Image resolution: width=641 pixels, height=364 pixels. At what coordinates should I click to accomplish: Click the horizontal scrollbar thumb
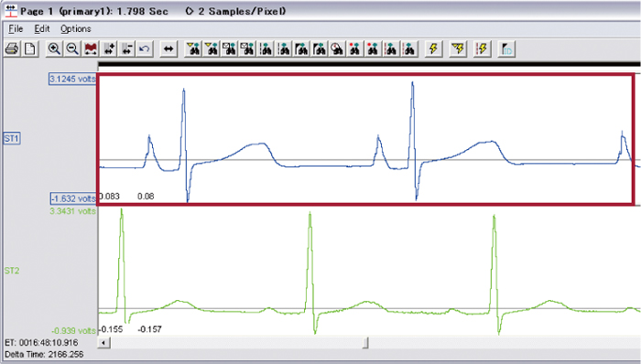coord(365,342)
